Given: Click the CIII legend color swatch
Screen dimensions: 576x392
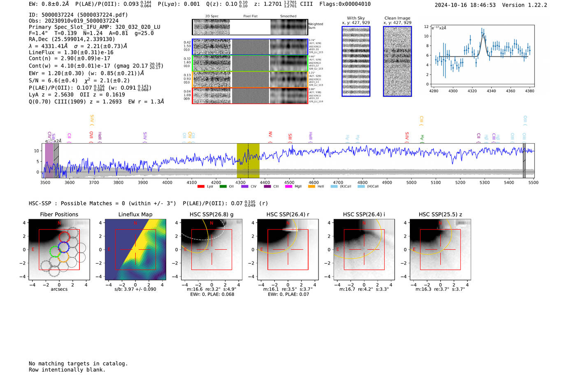Looking at the screenshot, I should 267,186.
